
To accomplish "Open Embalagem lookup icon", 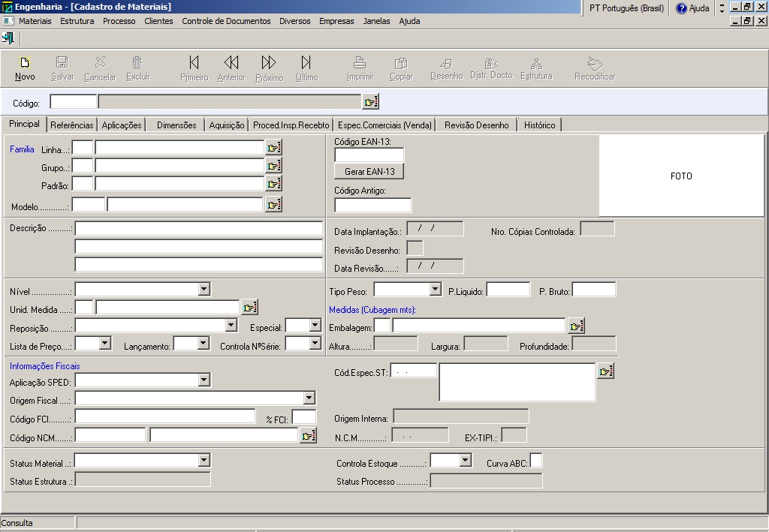I will [x=576, y=326].
